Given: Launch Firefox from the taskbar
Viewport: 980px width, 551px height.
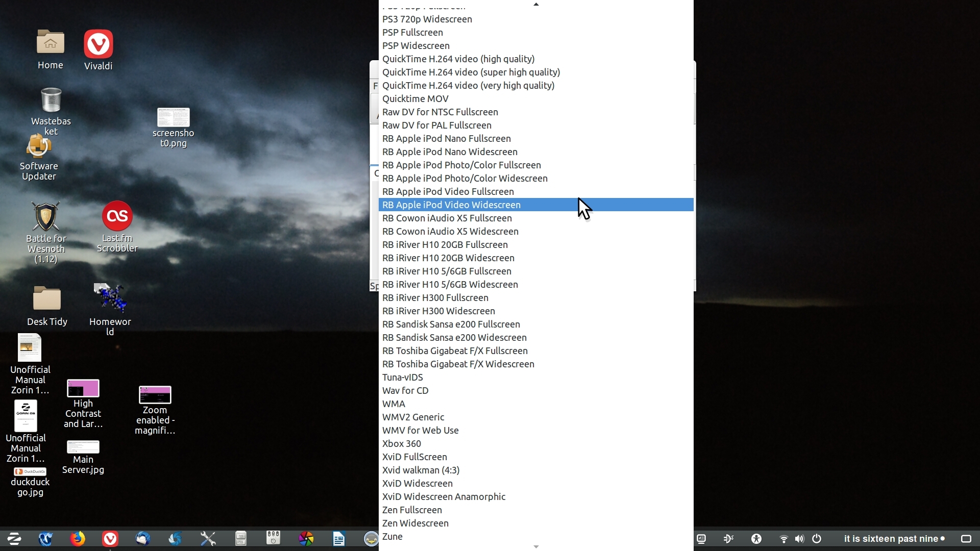Looking at the screenshot, I should [x=78, y=539].
